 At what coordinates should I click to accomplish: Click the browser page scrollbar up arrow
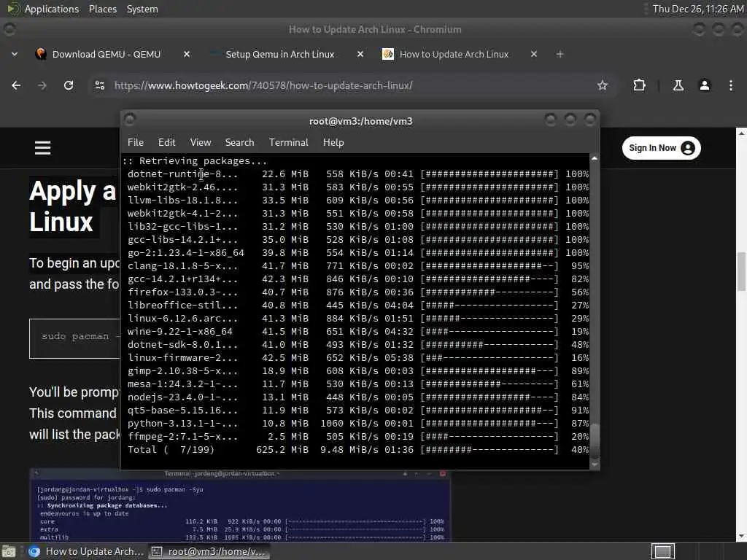tap(741, 133)
